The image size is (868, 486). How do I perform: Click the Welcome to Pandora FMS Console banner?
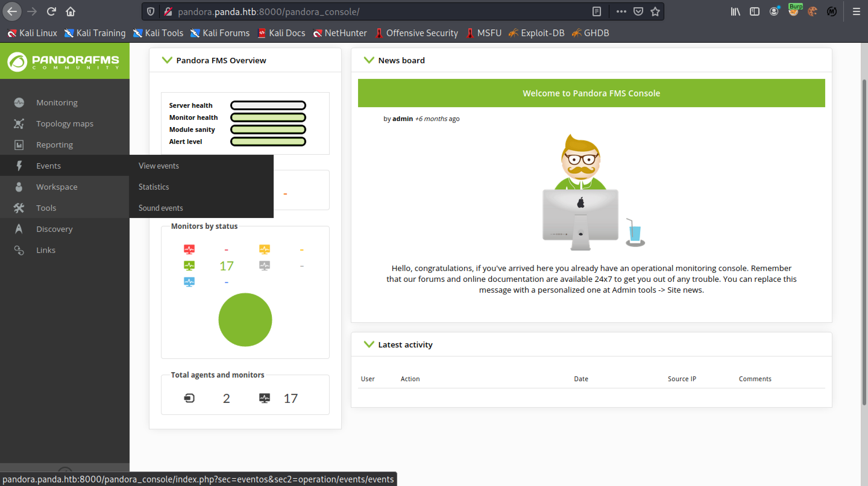pyautogui.click(x=591, y=93)
